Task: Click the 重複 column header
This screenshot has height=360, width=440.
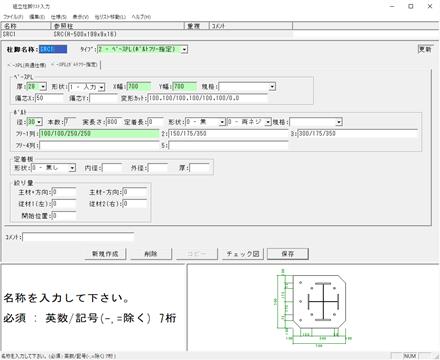Action: coord(197,26)
